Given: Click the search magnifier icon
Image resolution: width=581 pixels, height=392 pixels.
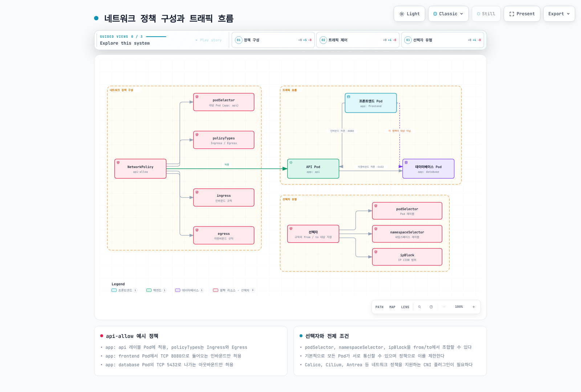Looking at the screenshot, I should tap(419, 307).
